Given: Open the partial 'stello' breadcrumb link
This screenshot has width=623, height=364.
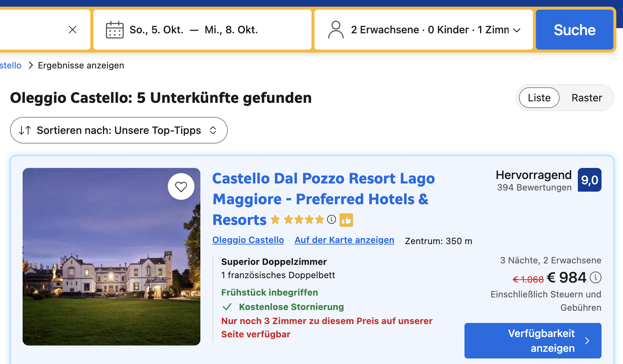Looking at the screenshot, I should coord(11,65).
